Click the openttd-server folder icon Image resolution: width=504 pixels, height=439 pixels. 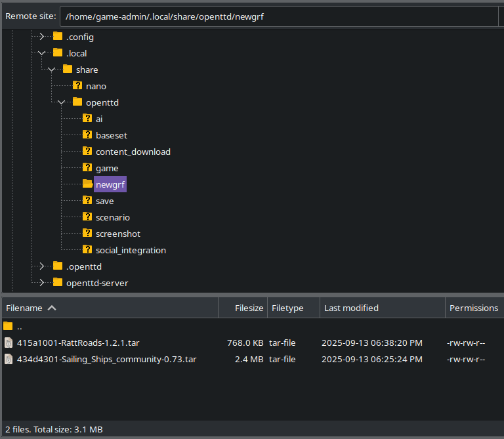(x=58, y=283)
